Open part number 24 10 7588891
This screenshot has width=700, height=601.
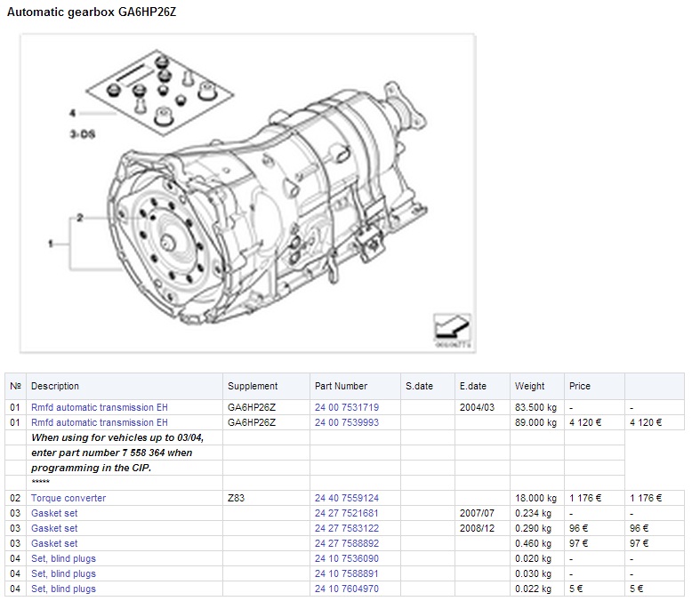click(x=346, y=573)
